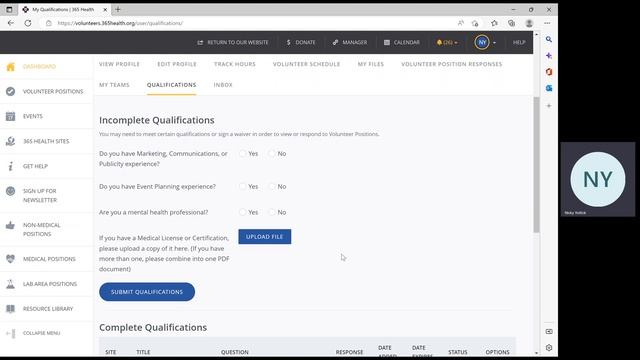
Task: Click Submit Qualifications button
Action: coord(147,292)
